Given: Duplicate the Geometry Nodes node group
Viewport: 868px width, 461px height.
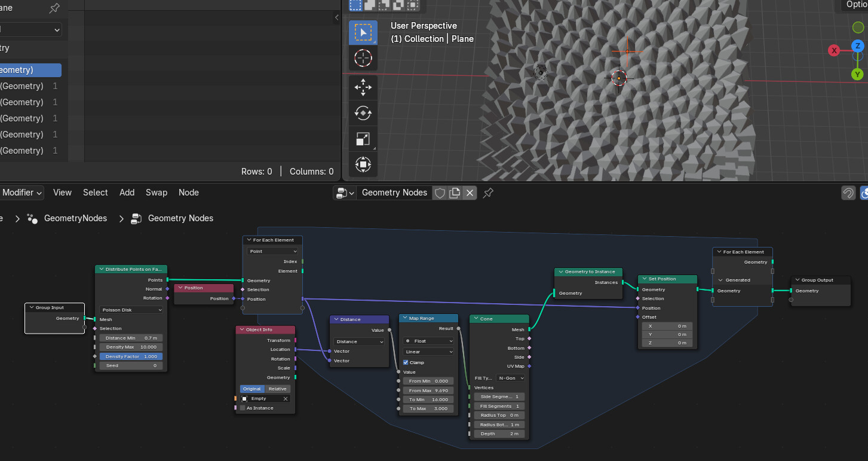Looking at the screenshot, I should pyautogui.click(x=455, y=193).
